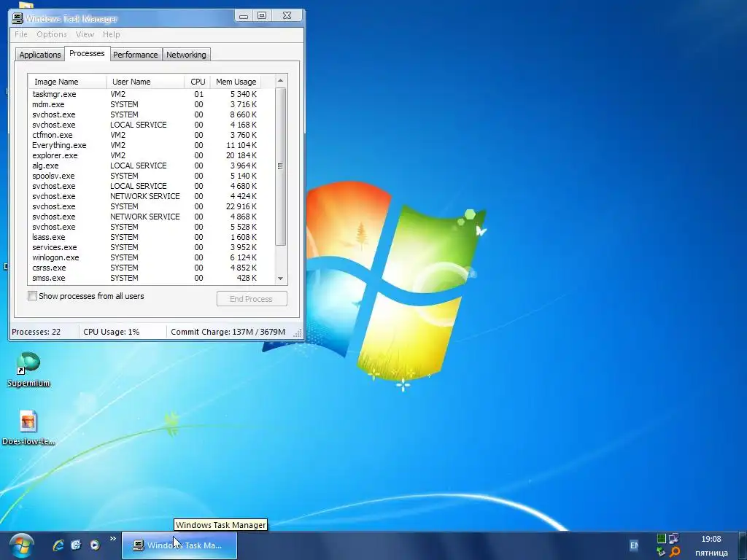Image resolution: width=747 pixels, height=560 pixels.
Task: Sort by the Image Name column header
Action: (x=67, y=82)
